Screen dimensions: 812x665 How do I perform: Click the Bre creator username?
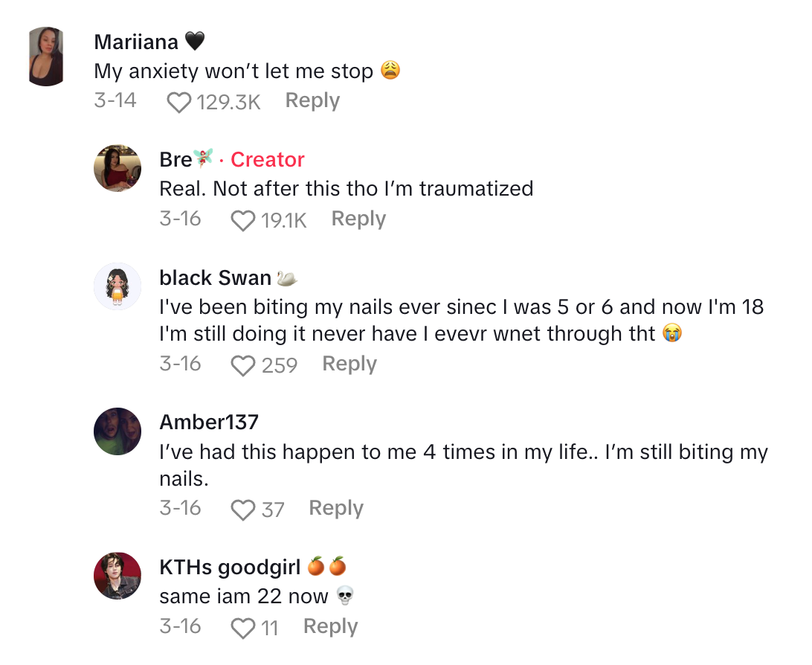click(x=176, y=160)
